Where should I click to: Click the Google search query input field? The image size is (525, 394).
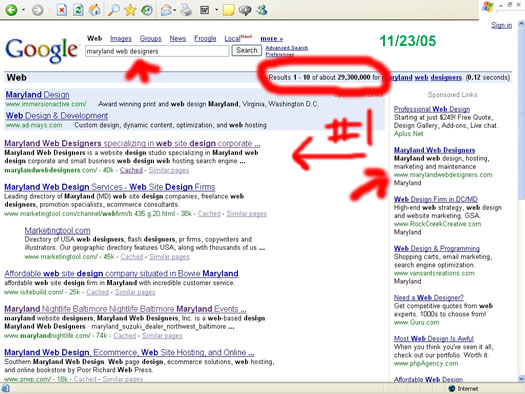pos(157,51)
